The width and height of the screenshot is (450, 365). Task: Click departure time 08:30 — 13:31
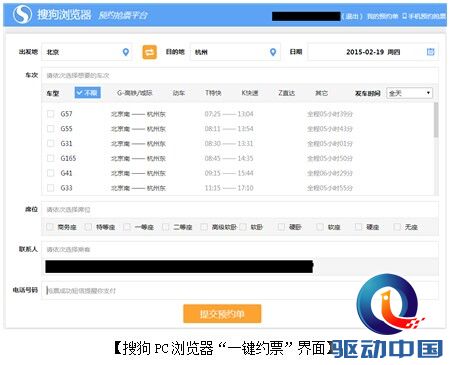pyautogui.click(x=229, y=144)
